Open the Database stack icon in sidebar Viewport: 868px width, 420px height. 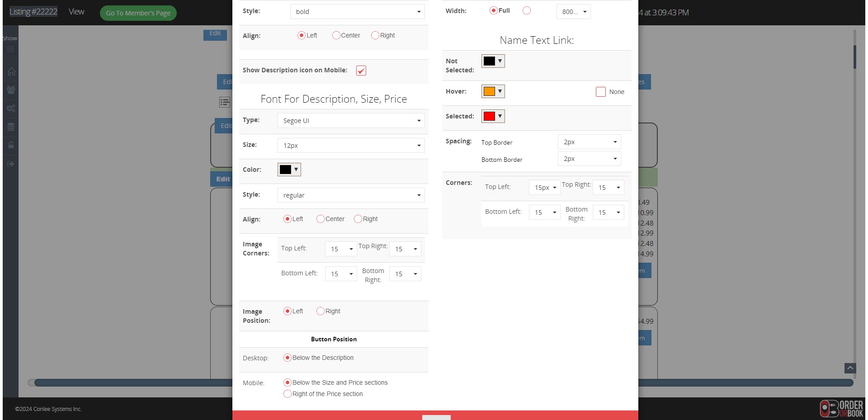pos(11,127)
